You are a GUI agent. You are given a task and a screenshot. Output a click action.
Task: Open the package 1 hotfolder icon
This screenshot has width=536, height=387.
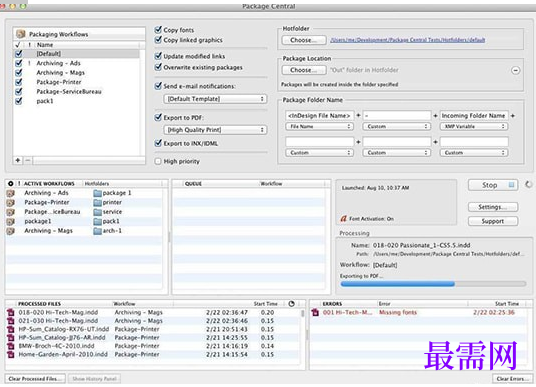coord(97,193)
